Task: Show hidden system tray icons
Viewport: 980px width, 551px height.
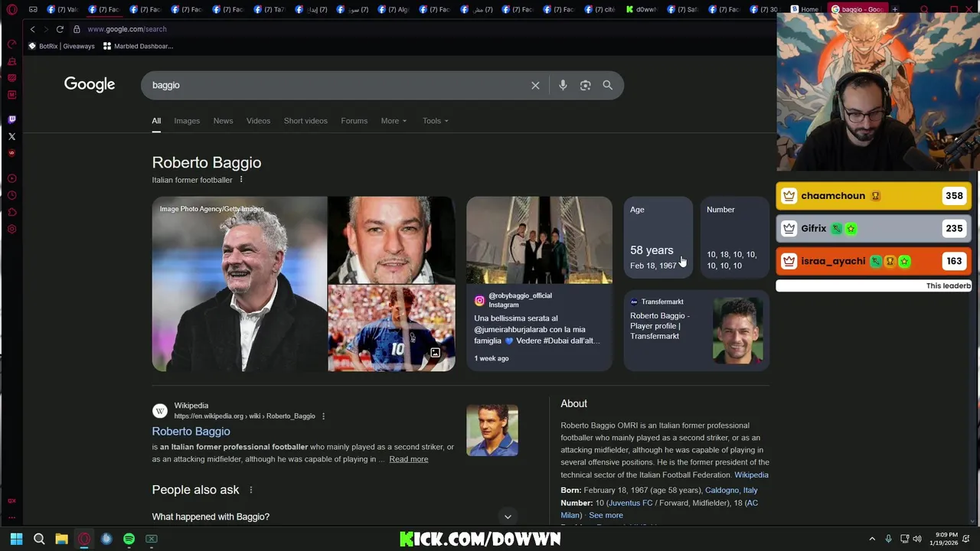Action: click(872, 539)
